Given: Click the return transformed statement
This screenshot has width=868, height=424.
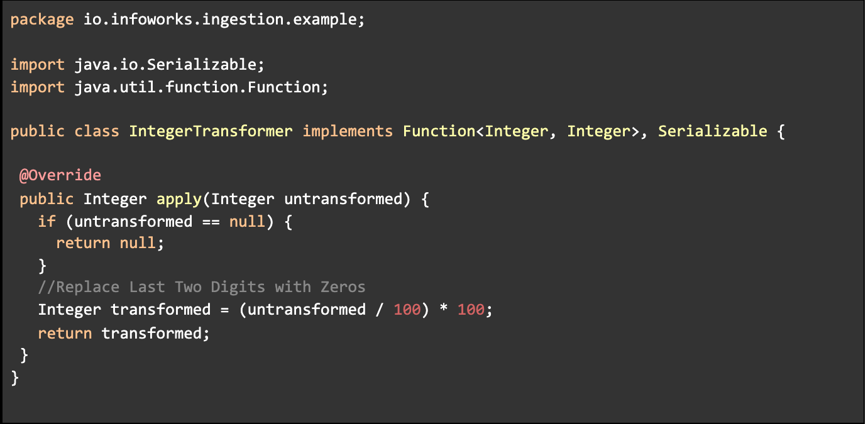Looking at the screenshot, I should click(x=123, y=333).
